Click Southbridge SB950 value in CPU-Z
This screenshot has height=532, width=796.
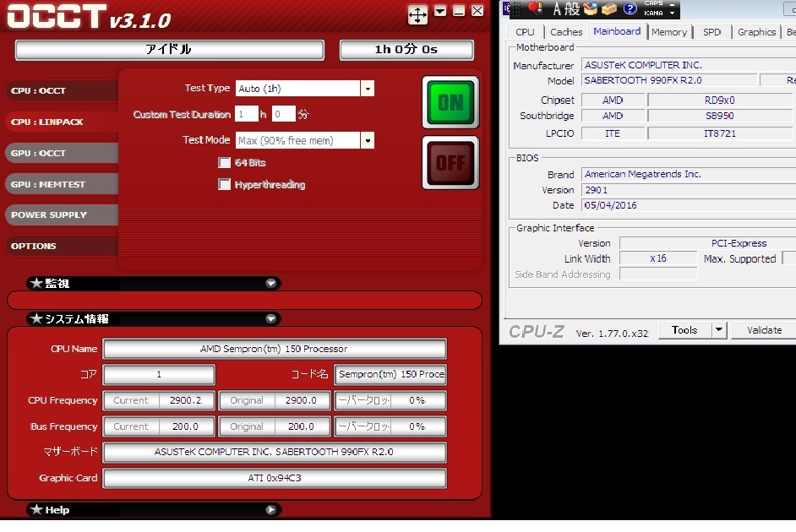coord(721,116)
